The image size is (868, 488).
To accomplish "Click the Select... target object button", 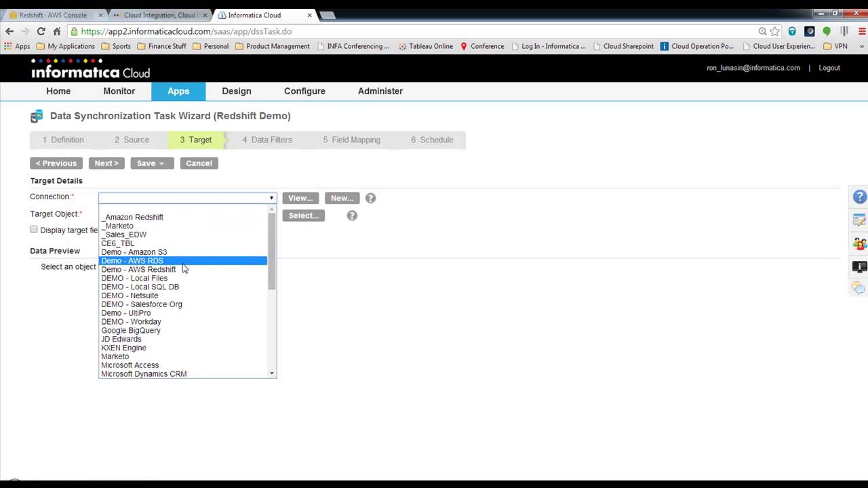I will (x=304, y=216).
